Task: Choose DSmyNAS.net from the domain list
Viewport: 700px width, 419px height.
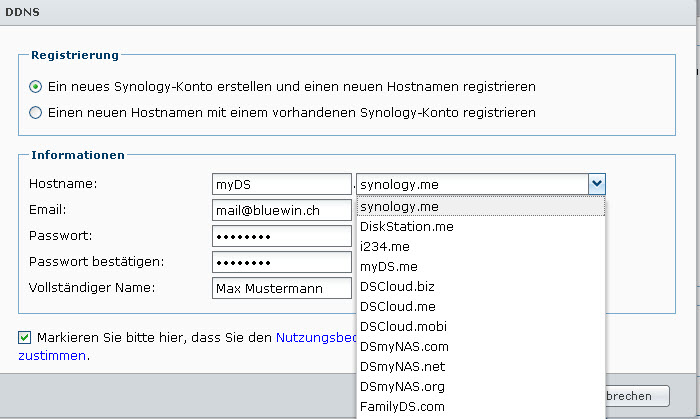Action: click(481, 367)
